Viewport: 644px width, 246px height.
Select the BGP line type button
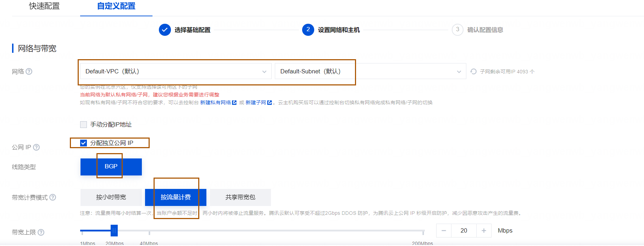[x=111, y=167]
